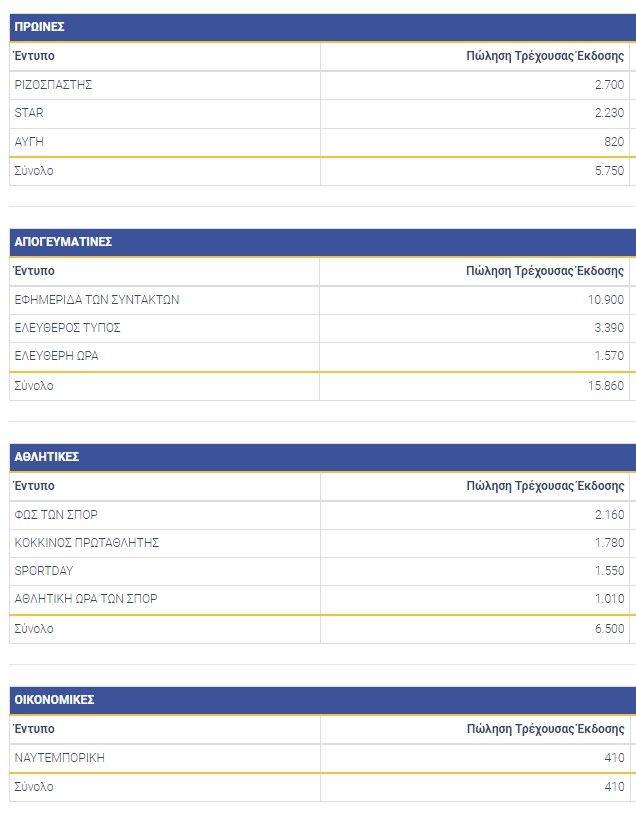Open the ΑΥΓΗ newspaper entry

(30, 142)
